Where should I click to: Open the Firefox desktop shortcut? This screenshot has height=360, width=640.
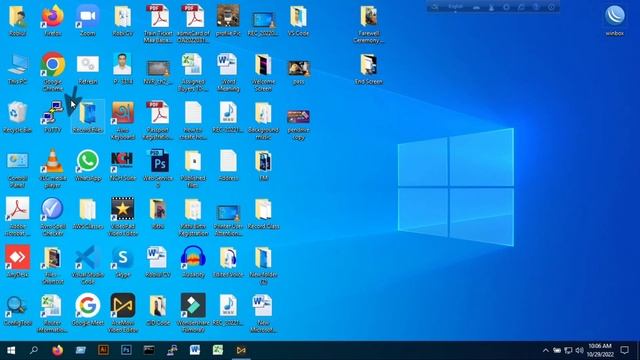click(x=53, y=20)
